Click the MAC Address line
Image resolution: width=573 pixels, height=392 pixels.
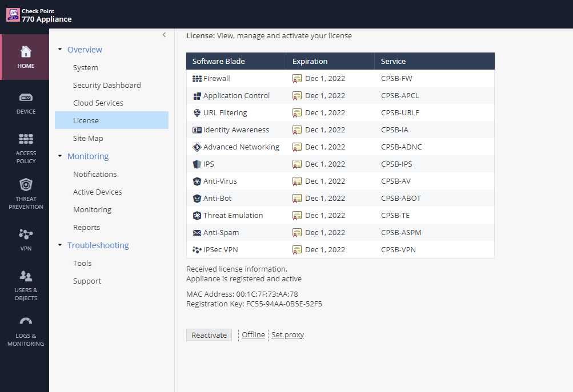coord(242,294)
